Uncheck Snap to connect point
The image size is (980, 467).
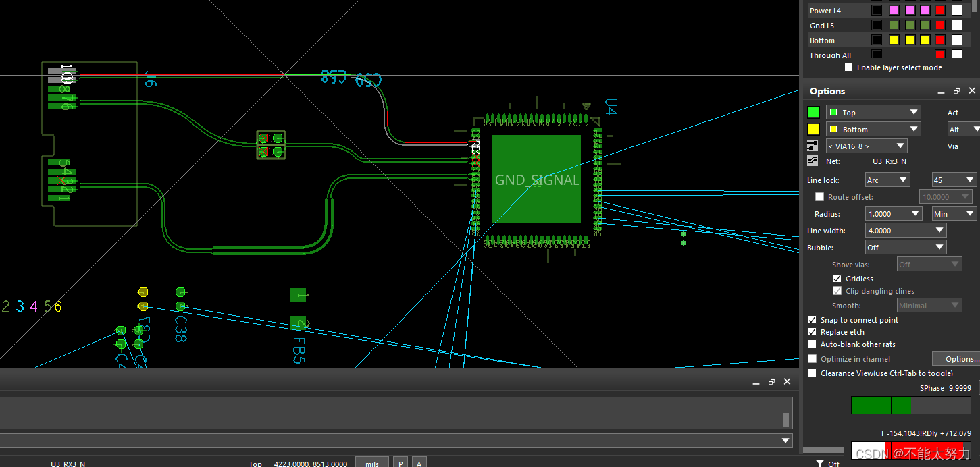813,320
